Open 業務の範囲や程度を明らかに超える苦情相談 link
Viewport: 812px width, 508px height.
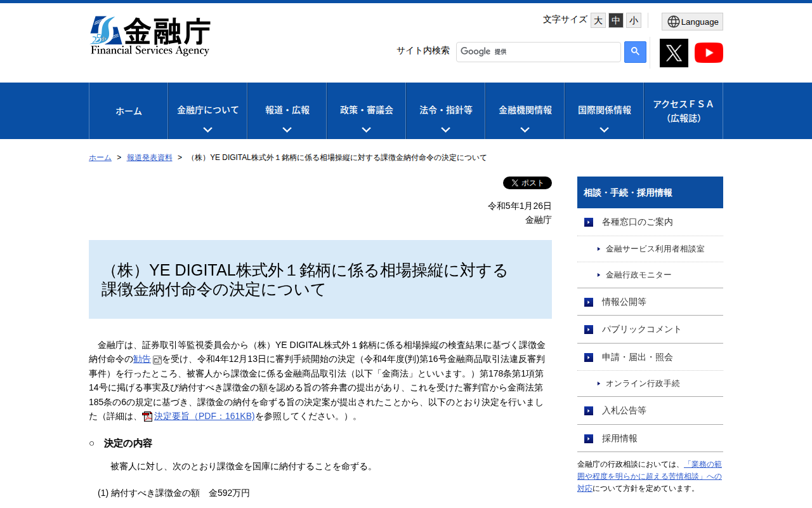(650, 476)
